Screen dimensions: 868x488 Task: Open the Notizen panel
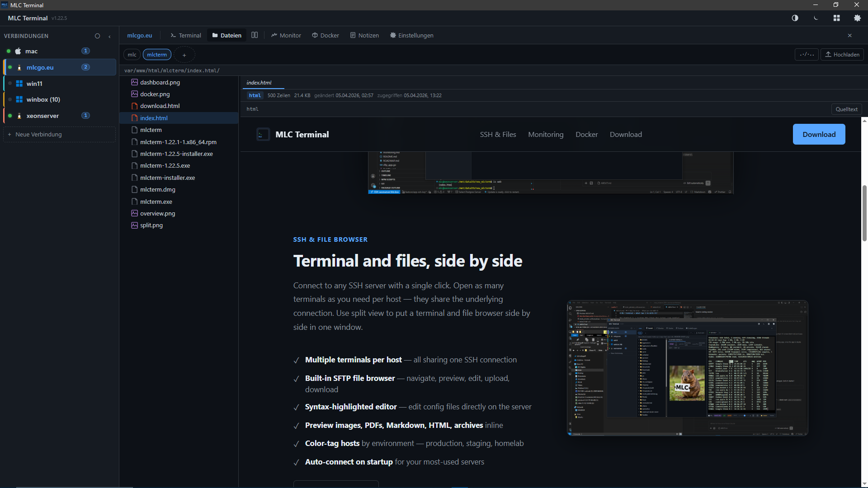[364, 35]
